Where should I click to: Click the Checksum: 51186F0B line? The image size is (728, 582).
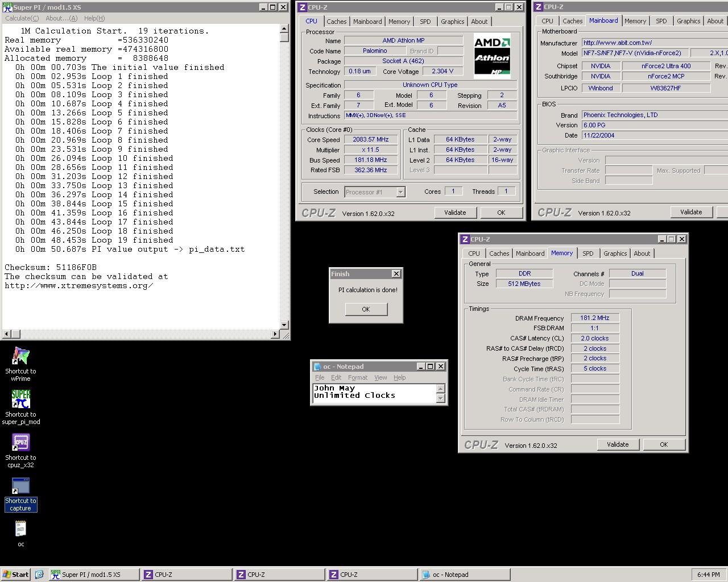pos(51,267)
